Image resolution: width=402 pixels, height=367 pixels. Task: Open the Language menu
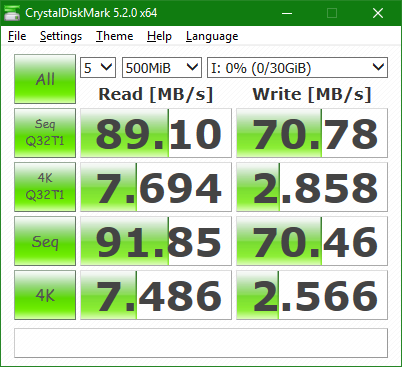(x=212, y=36)
